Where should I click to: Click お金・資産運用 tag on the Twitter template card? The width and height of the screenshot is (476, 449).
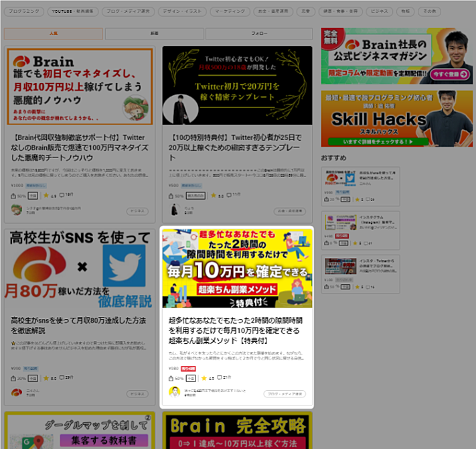click(x=290, y=211)
